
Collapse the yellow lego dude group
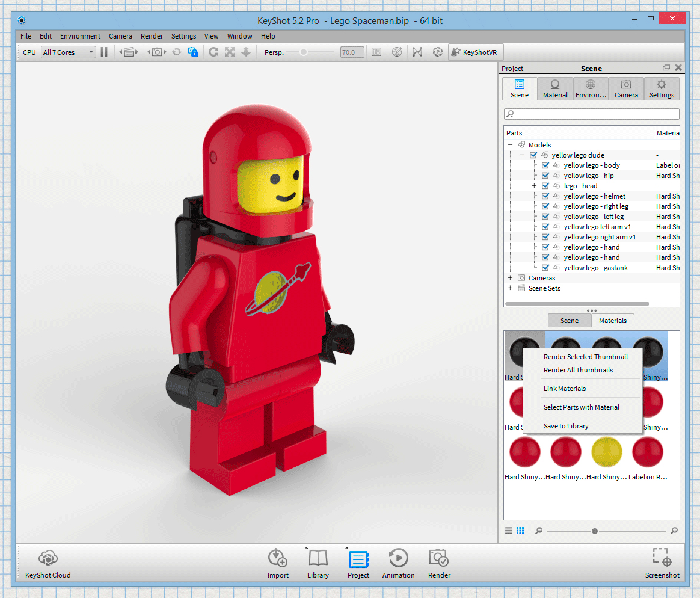pos(522,155)
